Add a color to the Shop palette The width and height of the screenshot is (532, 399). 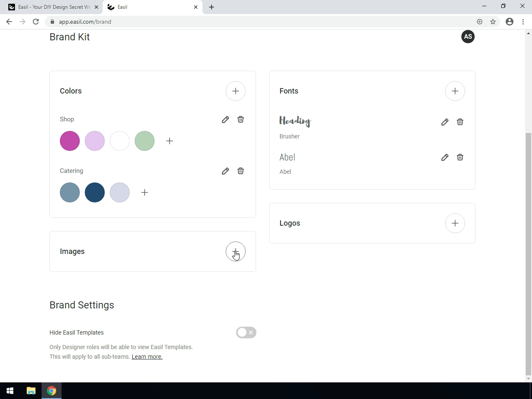(170, 141)
